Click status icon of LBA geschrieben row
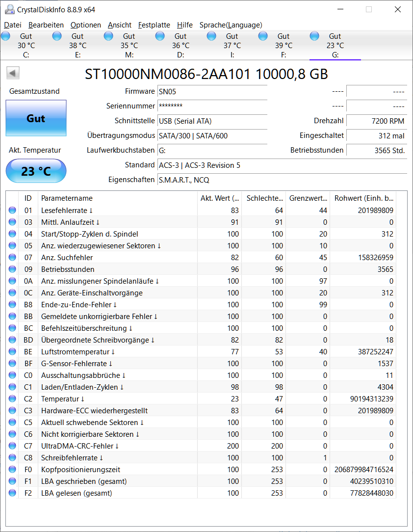 point(13,481)
